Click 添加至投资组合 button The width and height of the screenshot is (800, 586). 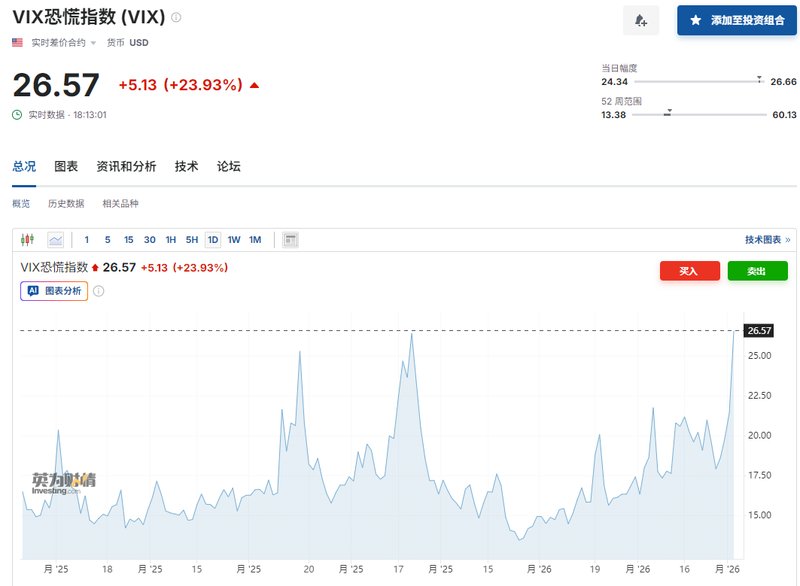[737, 20]
